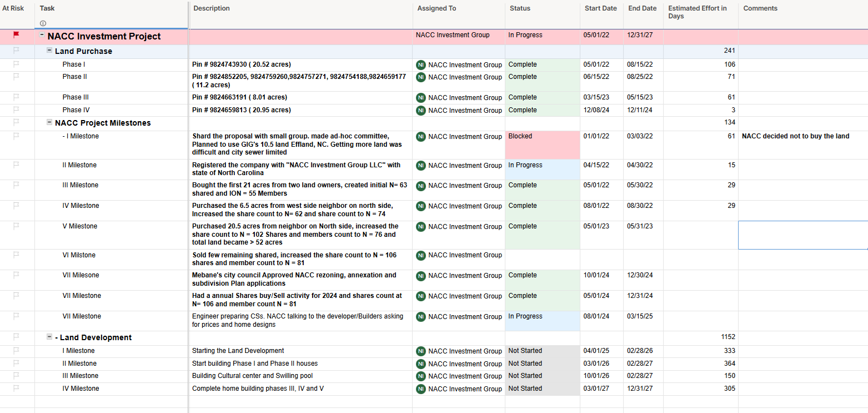This screenshot has width=868, height=413.
Task: Select start date '10/01/26'
Action: coord(596,376)
